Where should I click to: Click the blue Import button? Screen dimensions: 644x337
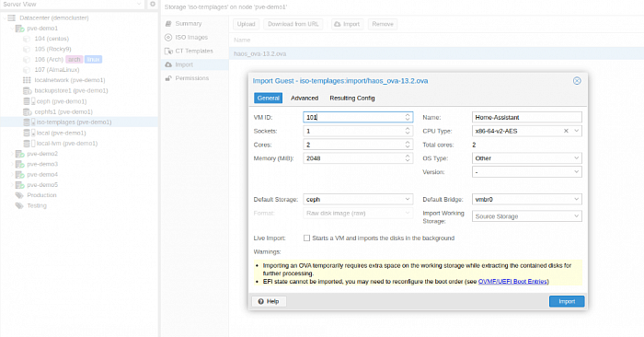(x=567, y=301)
